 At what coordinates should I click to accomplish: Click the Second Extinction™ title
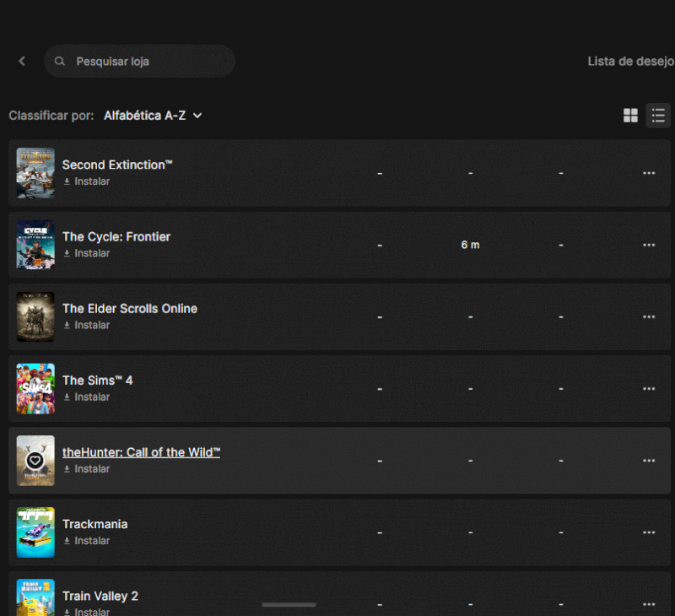coord(117,165)
